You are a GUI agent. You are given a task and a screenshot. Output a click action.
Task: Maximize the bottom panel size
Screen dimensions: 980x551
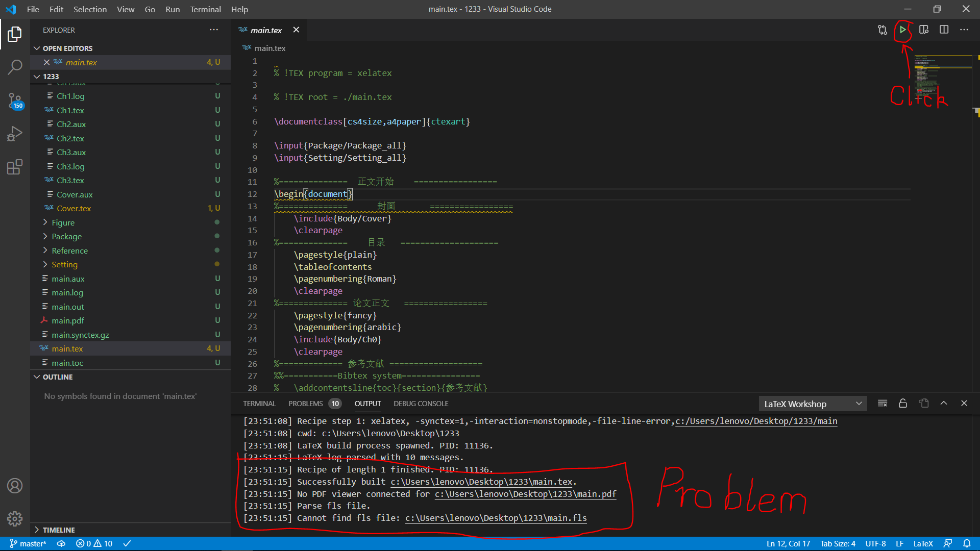point(944,403)
